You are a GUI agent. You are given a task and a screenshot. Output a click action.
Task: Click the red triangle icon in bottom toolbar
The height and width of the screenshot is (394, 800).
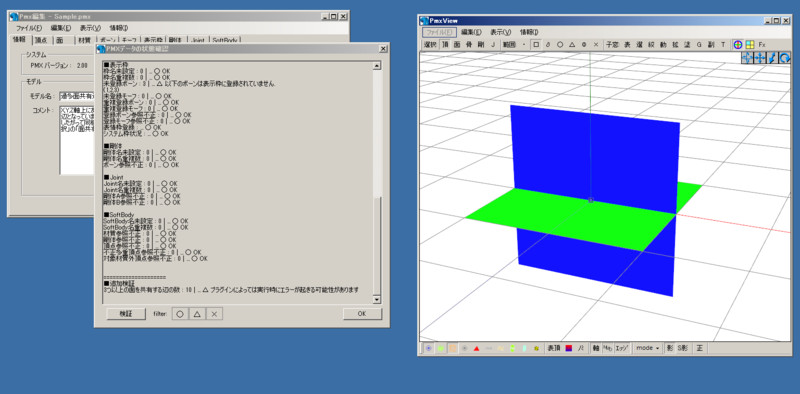click(x=477, y=348)
